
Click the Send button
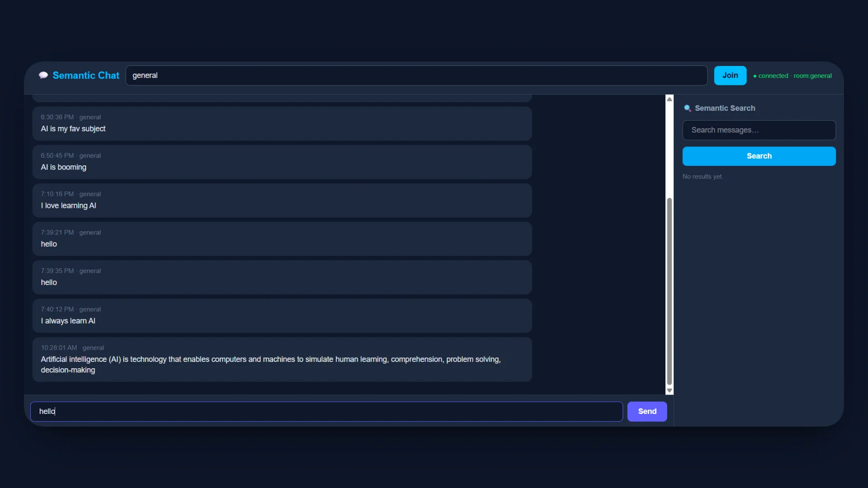point(647,411)
